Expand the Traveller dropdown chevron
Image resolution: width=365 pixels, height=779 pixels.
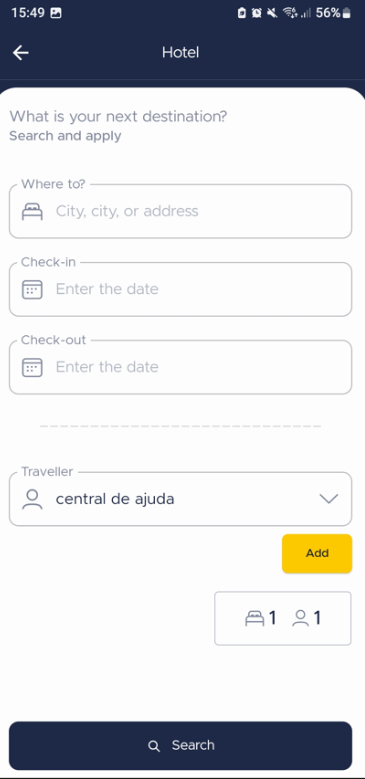[329, 499]
